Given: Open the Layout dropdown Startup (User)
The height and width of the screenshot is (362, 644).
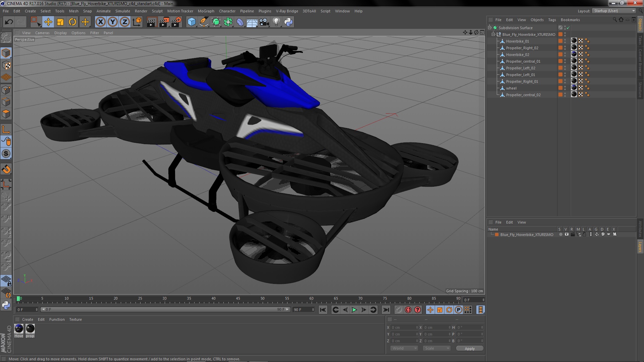Looking at the screenshot, I should [614, 11].
